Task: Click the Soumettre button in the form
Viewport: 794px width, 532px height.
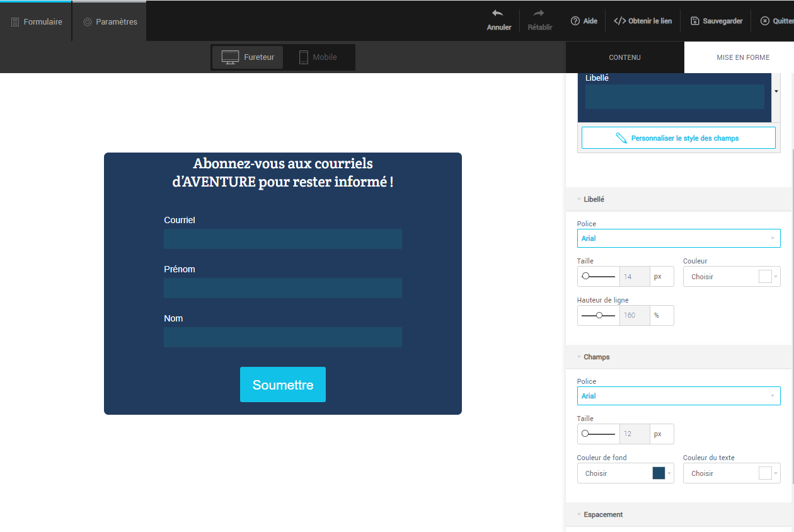Action: (283, 385)
